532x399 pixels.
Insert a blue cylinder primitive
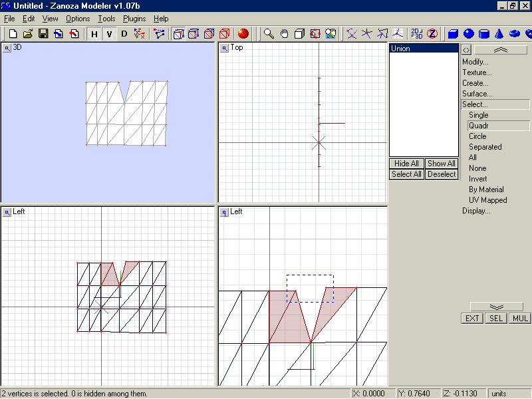(484, 34)
